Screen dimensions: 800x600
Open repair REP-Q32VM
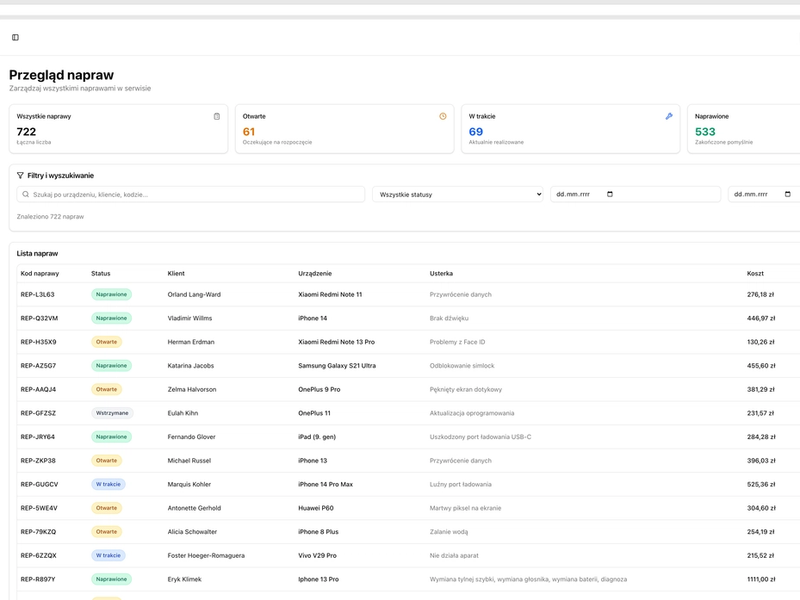point(39,318)
